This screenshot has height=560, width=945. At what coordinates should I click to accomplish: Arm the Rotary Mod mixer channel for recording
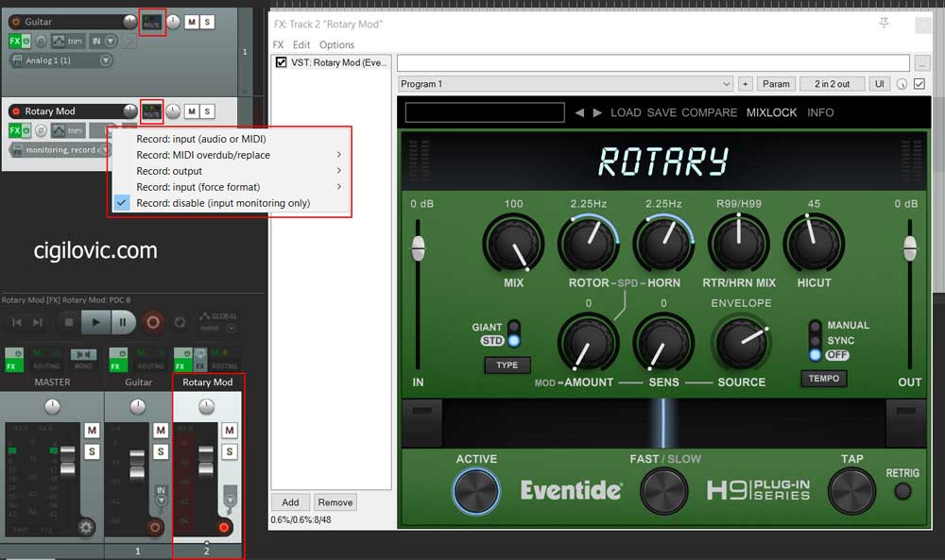point(225,527)
